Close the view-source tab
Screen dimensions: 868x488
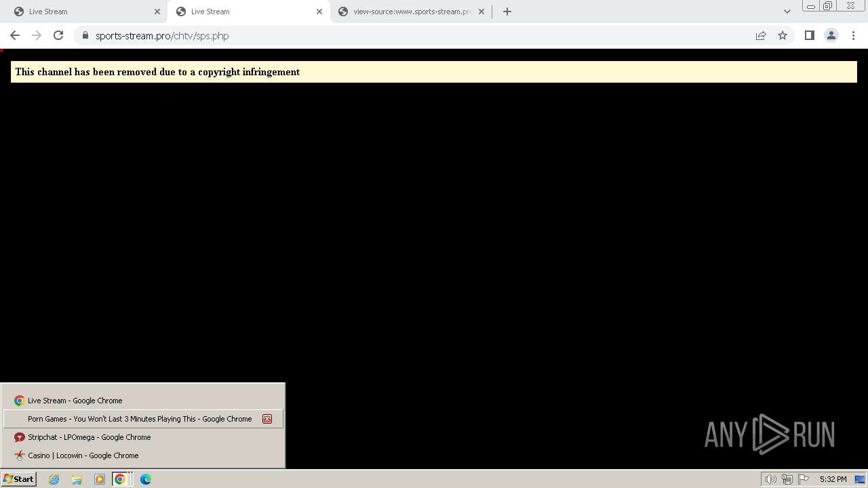click(x=481, y=12)
